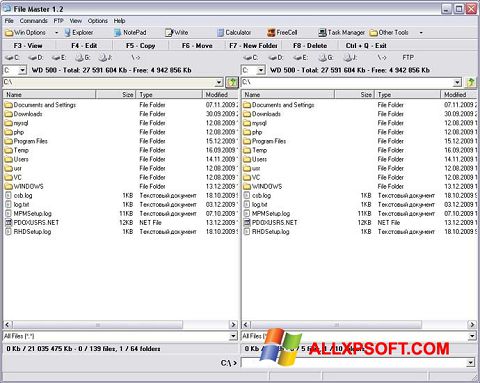Click the F3 - View button
Screen dimensions: 480x383
point(28,46)
